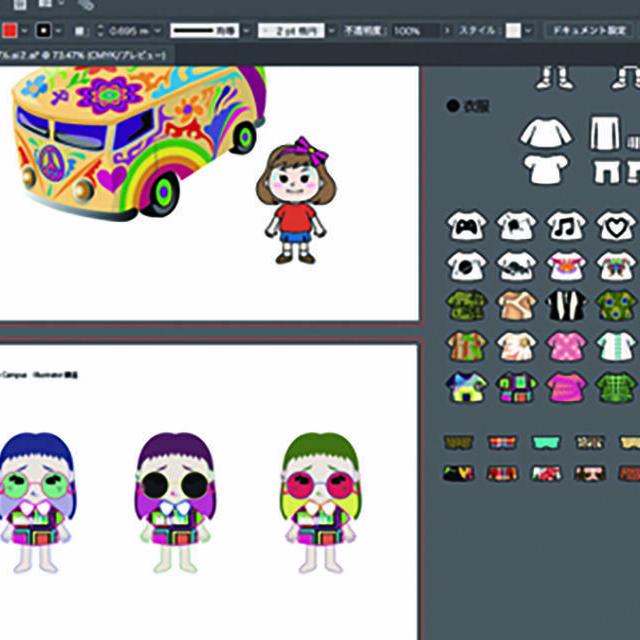The image size is (640, 640).
Task: Select the game controller T-shirt
Action: pos(467,225)
